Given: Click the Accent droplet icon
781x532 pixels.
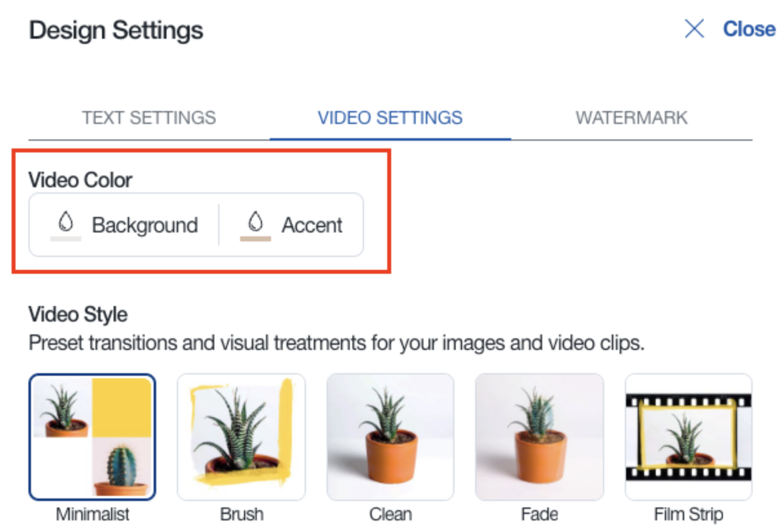Looking at the screenshot, I should click(x=256, y=223).
